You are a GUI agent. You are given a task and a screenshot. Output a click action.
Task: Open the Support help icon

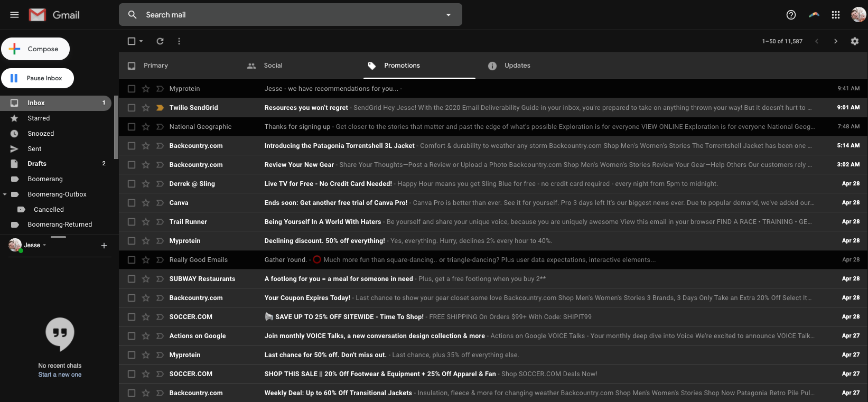click(x=791, y=15)
